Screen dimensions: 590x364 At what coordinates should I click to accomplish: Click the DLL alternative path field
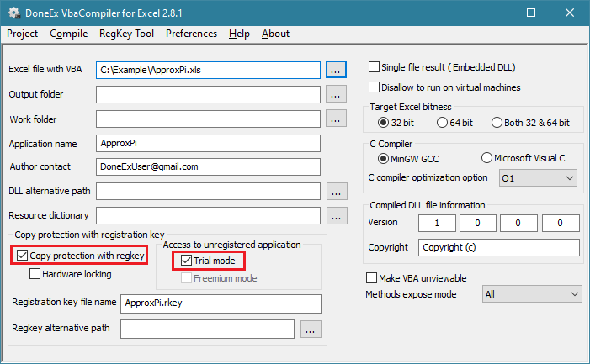(208, 191)
